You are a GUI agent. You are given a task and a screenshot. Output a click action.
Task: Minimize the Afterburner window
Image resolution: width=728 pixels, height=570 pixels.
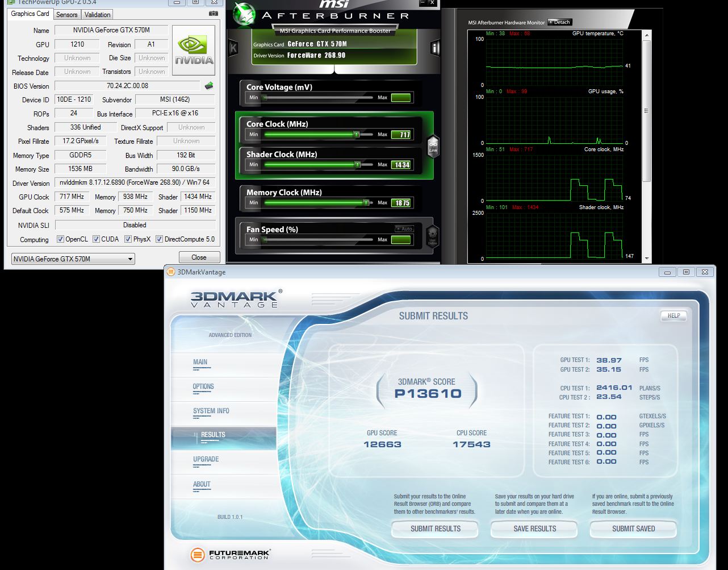(423, 3)
